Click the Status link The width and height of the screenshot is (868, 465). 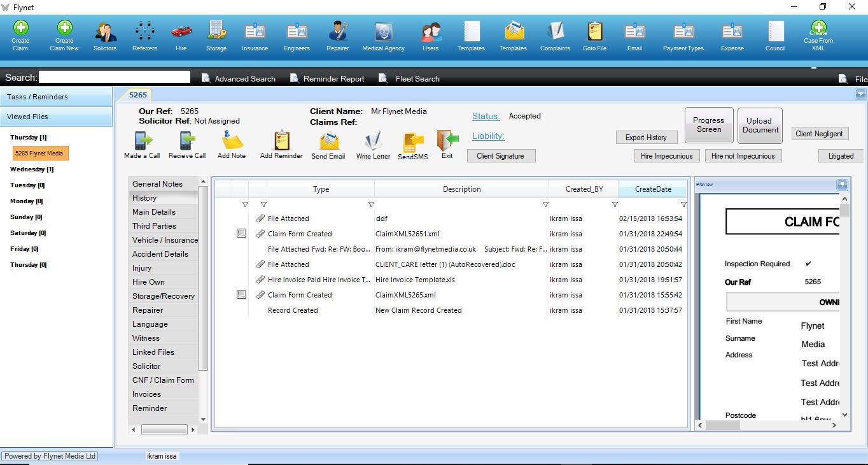point(486,116)
